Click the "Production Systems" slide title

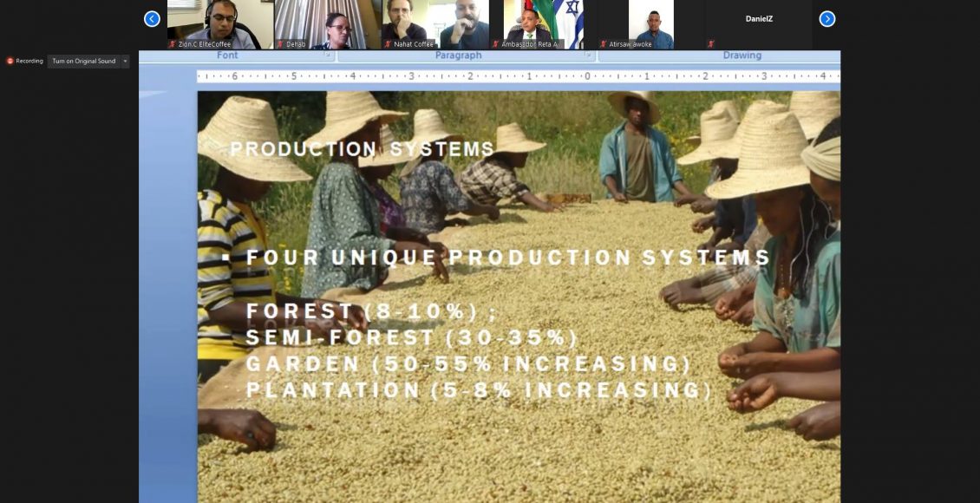pyautogui.click(x=362, y=149)
